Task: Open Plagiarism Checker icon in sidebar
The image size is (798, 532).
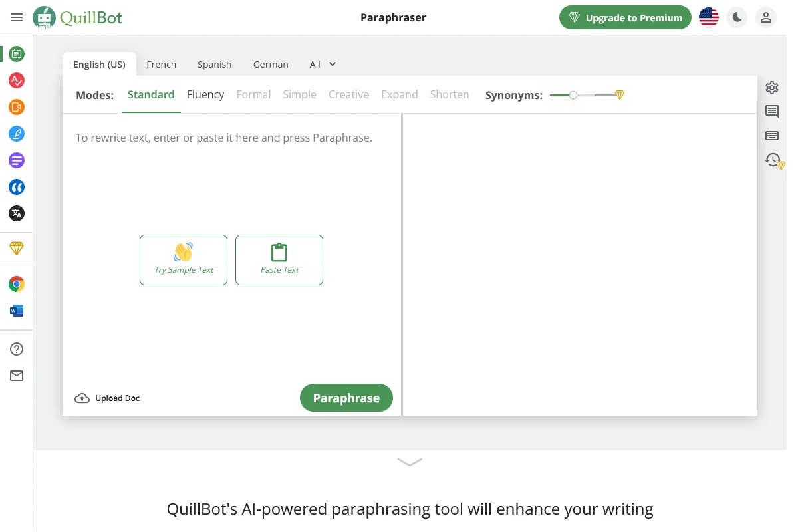Action: [x=17, y=107]
